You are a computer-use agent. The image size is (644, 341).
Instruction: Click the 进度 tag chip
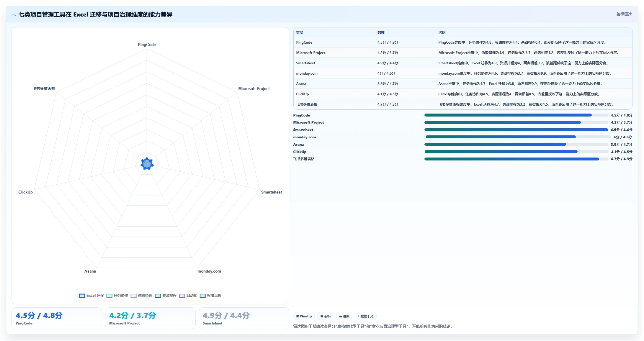344,316
